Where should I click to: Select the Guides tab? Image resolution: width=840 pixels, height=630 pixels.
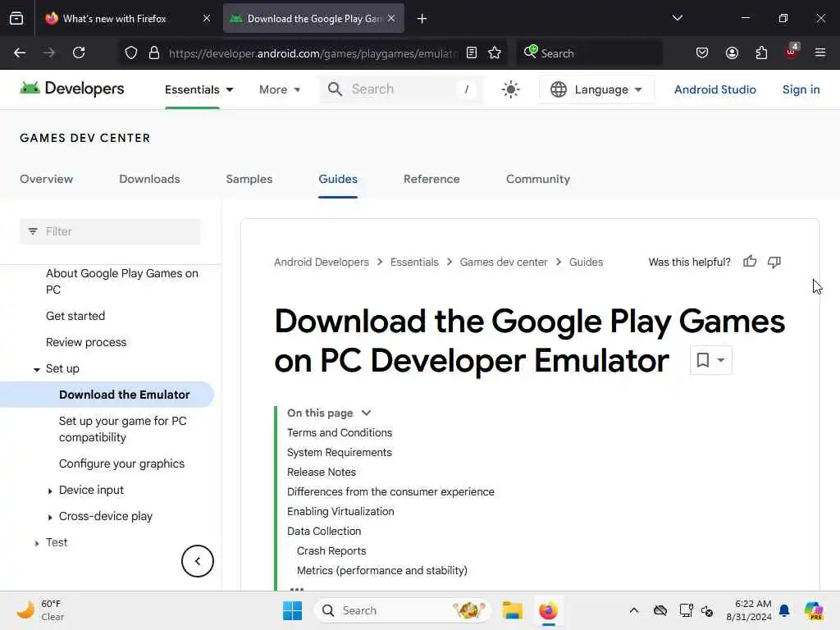[337, 179]
